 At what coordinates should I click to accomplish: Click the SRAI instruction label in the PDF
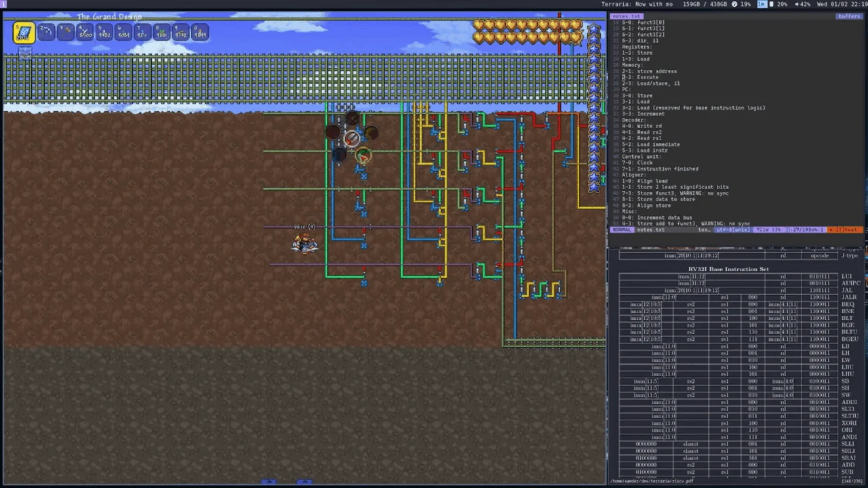pos(848,458)
